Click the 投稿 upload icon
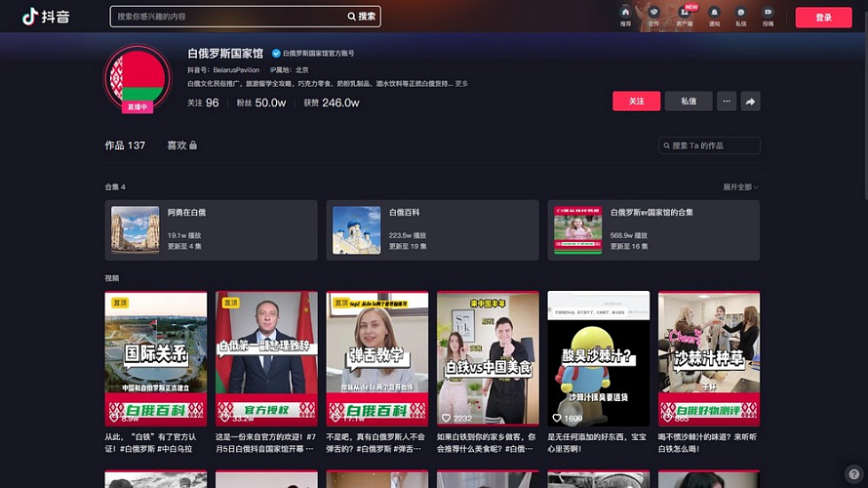This screenshot has width=868, height=488. coord(769,17)
